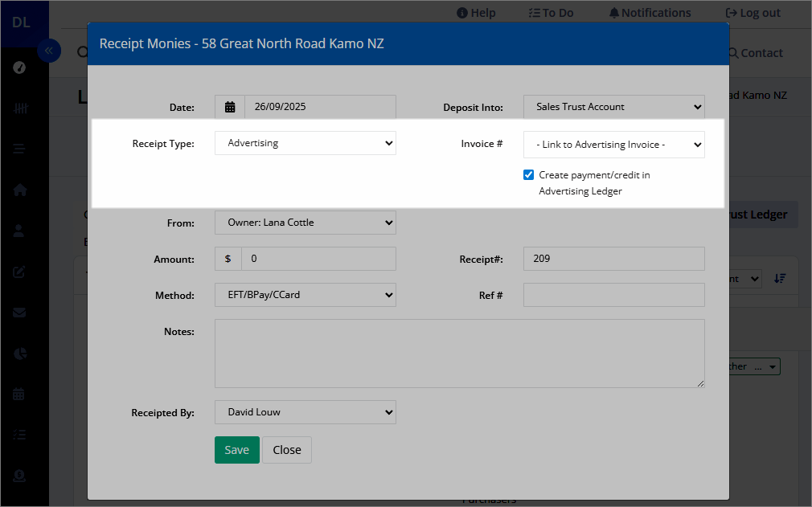This screenshot has width=812, height=507.
Task: Collapse the sidebar with double-chevron icon
Action: tap(49, 51)
